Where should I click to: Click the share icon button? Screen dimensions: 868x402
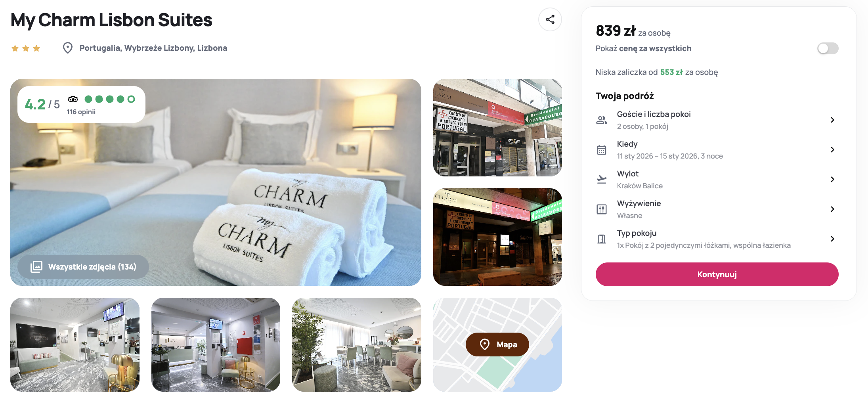(550, 19)
